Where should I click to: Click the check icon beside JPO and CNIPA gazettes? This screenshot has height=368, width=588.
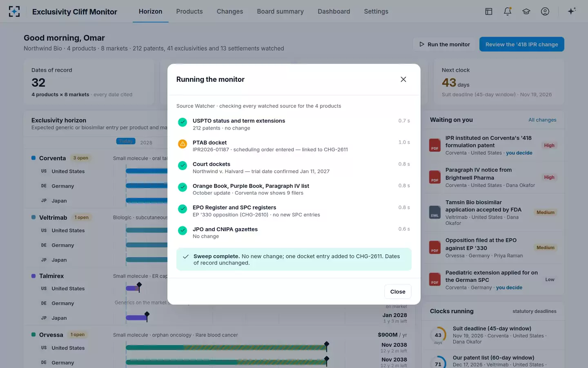click(183, 231)
